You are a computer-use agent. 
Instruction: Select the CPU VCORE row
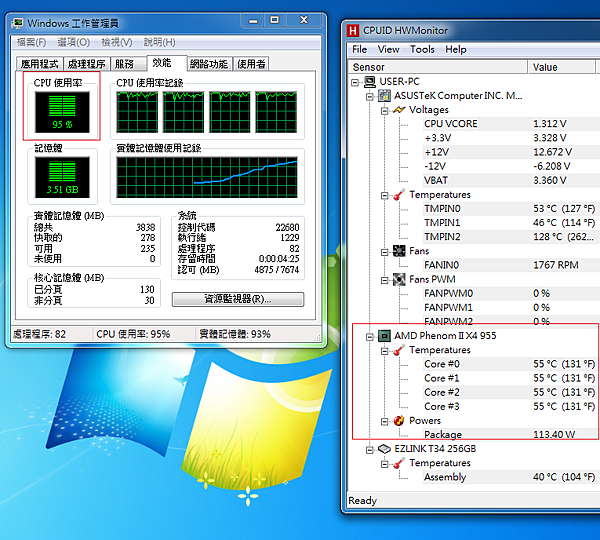(x=511, y=124)
